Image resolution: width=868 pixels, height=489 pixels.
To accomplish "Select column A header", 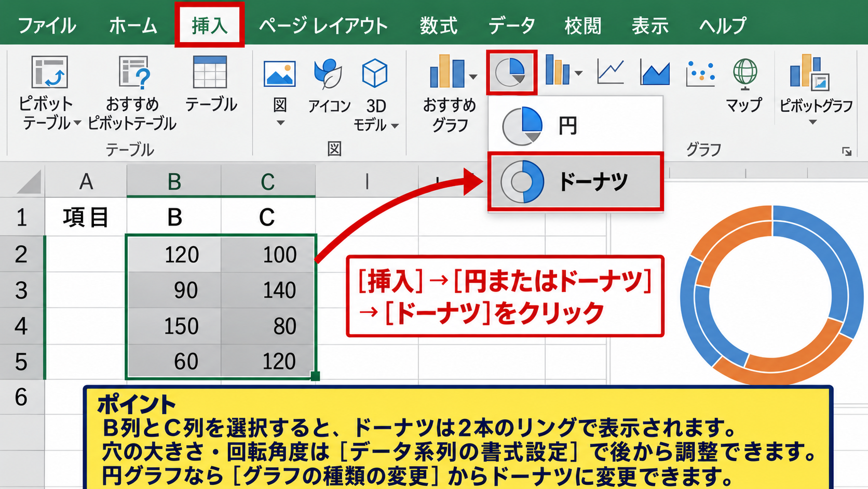I will click(x=86, y=181).
